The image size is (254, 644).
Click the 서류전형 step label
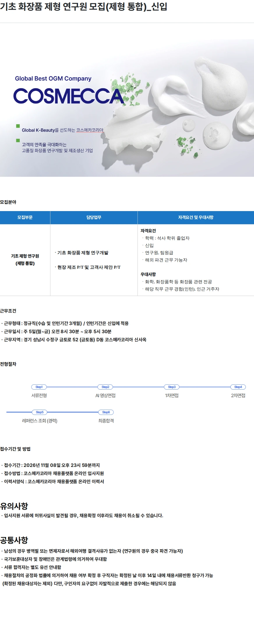click(x=39, y=396)
